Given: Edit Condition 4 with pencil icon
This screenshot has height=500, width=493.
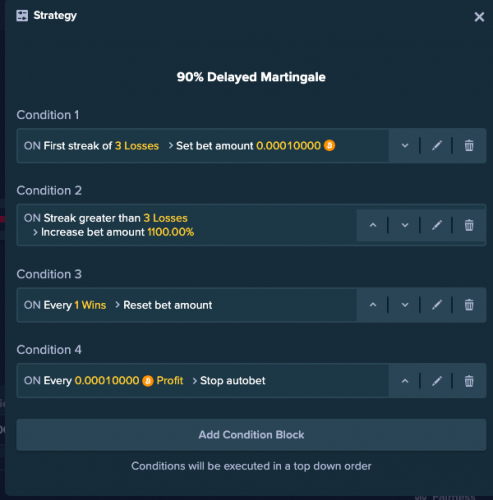Looking at the screenshot, I should pyautogui.click(x=437, y=381).
